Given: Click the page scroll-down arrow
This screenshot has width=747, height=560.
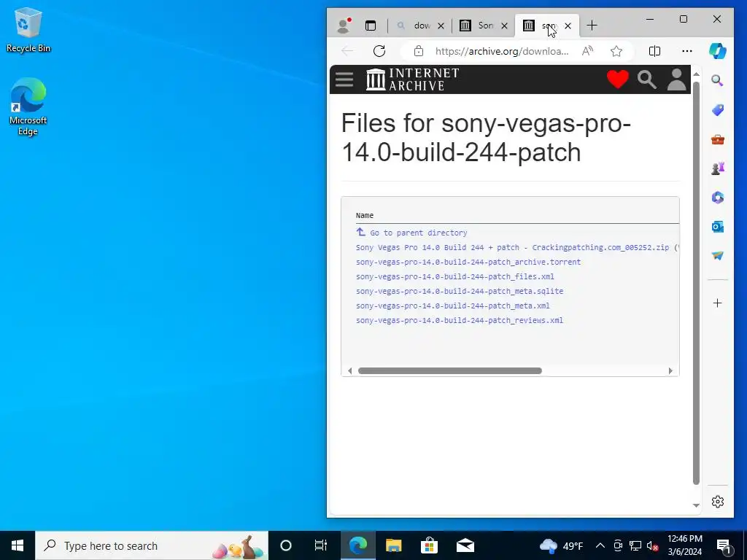Looking at the screenshot, I should click(x=696, y=505).
